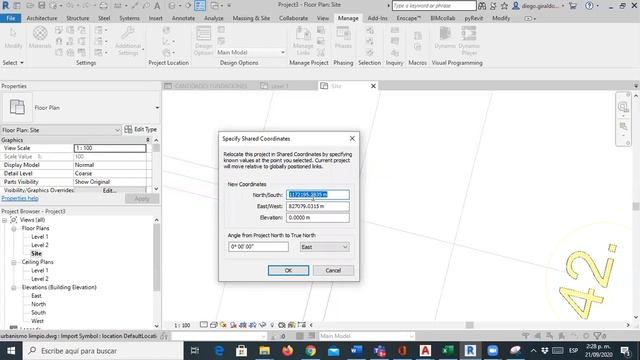Open the East direction dropdown in dialog
640x360 pixels.
pos(324,247)
